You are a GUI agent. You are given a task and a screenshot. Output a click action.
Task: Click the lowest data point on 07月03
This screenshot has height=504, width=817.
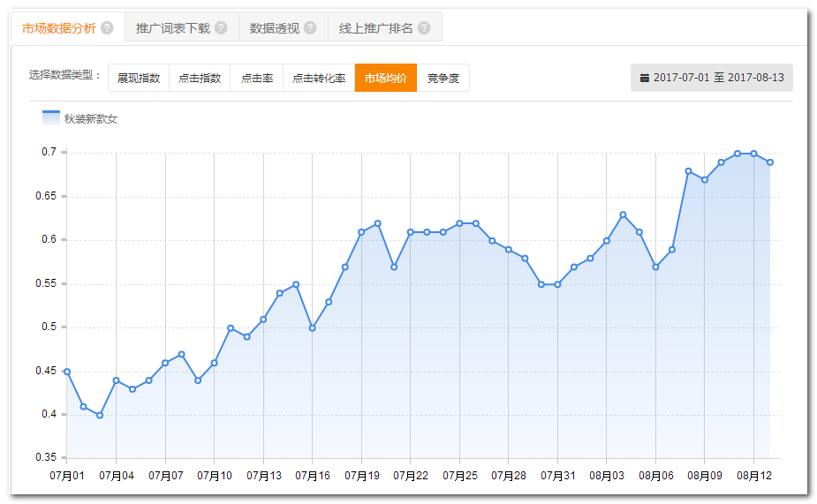click(x=100, y=416)
